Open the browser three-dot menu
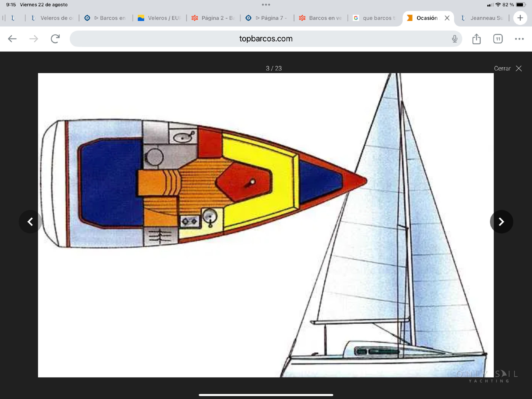532x399 pixels. pyautogui.click(x=519, y=39)
